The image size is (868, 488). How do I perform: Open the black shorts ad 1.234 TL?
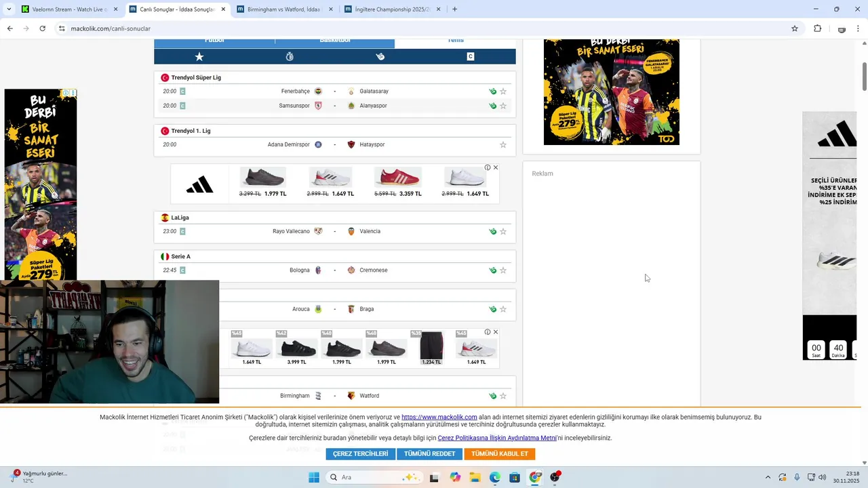(431, 348)
